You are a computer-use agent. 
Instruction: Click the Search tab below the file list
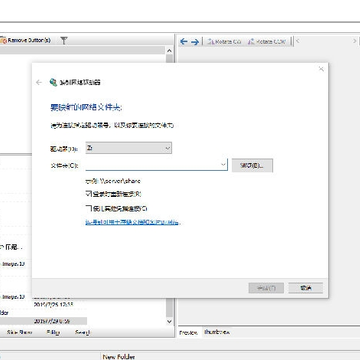(x=82, y=332)
